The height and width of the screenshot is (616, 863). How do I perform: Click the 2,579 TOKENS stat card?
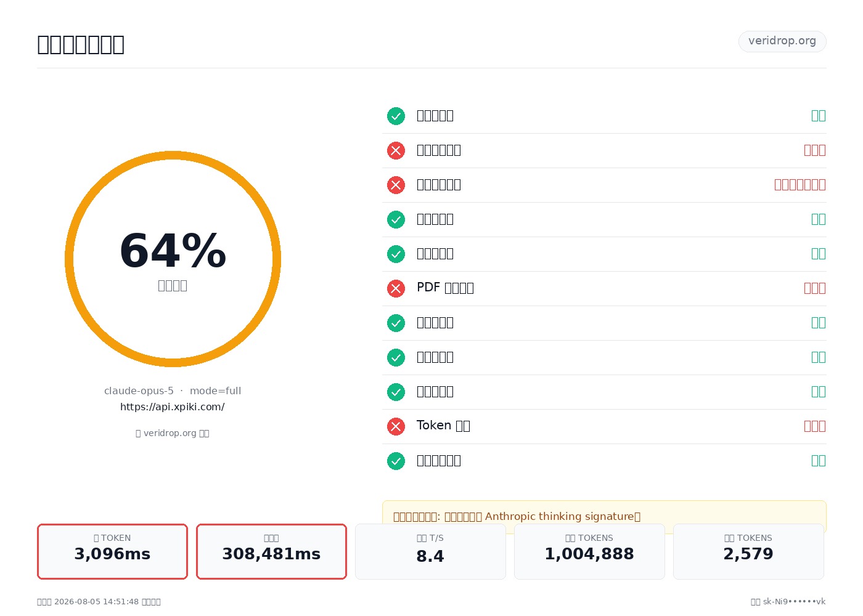[x=748, y=551]
